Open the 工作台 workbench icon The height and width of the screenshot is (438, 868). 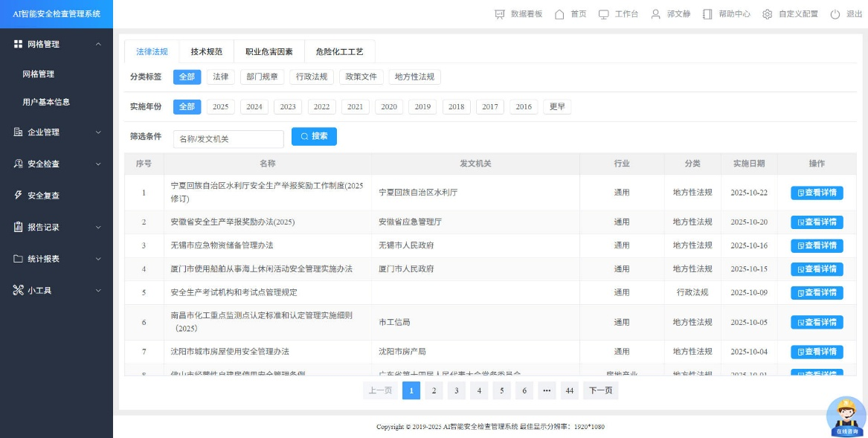click(603, 14)
